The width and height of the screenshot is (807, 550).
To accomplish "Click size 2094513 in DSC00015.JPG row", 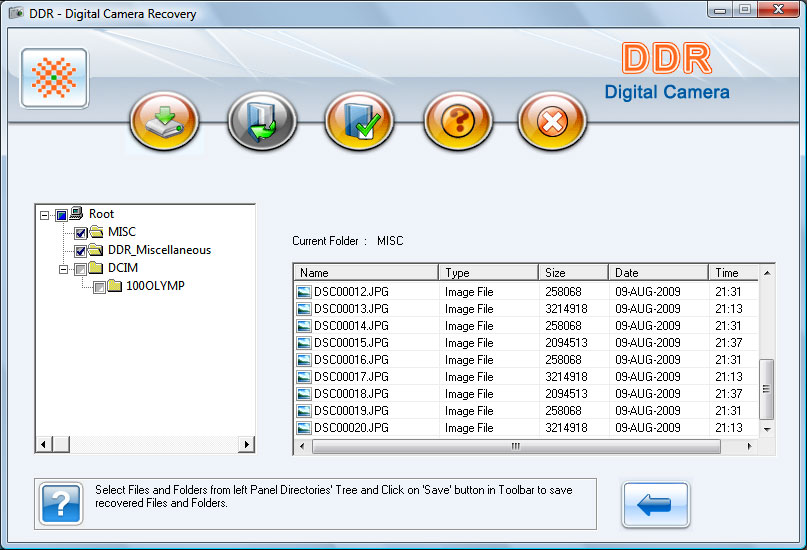I will (x=566, y=343).
